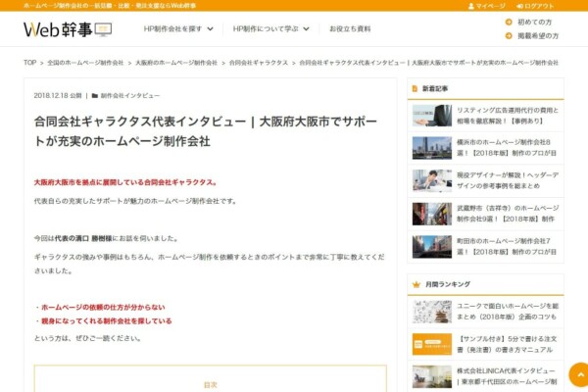Image resolution: width=588 pixels, height=392 pixels.
Task: Open the お役立ち資料 menu item
Action: pyautogui.click(x=350, y=28)
